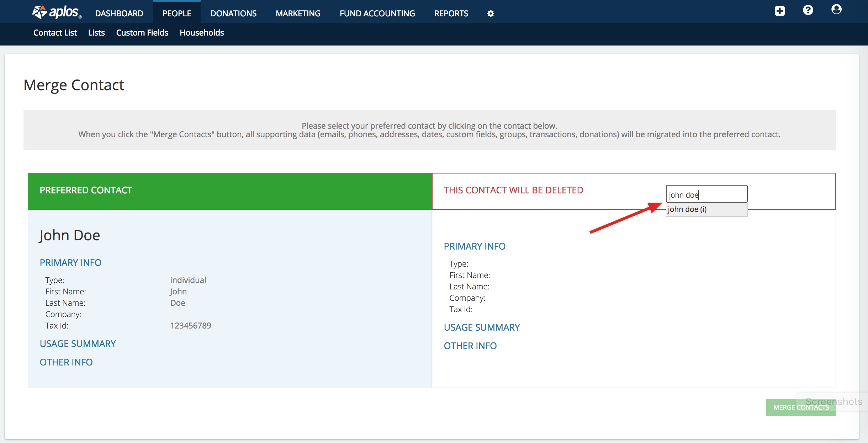Open the user account icon
This screenshot has height=443, width=868.
click(x=836, y=10)
